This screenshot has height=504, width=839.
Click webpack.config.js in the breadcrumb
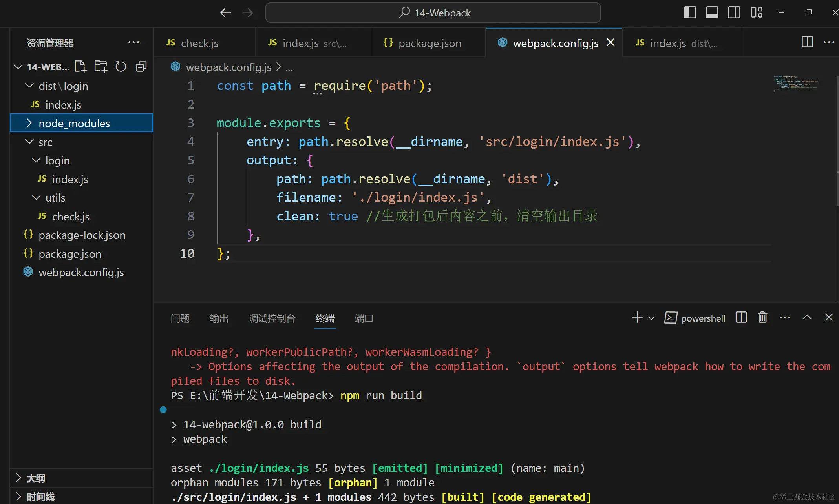coord(228,67)
